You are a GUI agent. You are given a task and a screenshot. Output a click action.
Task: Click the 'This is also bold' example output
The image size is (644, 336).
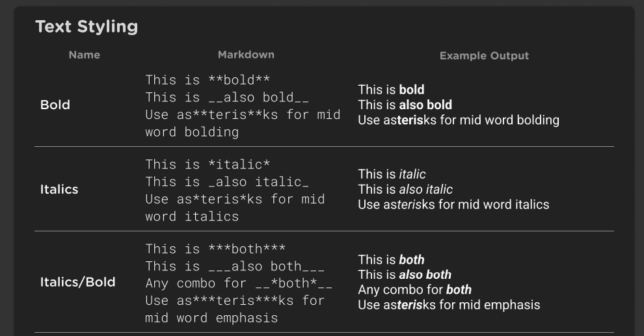(405, 105)
